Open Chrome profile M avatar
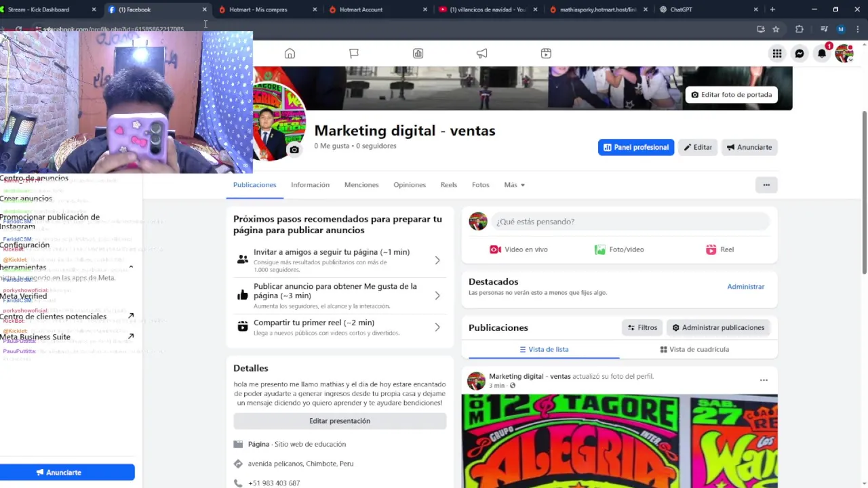Screen dimensions: 868x488 point(841,29)
